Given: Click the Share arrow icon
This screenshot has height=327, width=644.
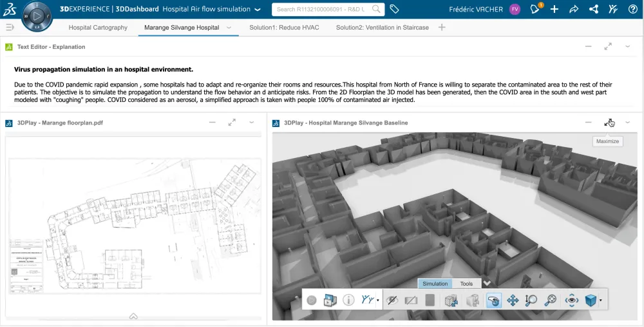Looking at the screenshot, I should coord(574,9).
